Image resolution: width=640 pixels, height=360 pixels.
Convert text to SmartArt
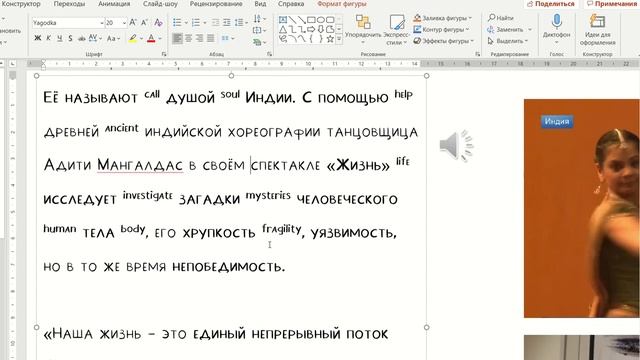(259, 42)
